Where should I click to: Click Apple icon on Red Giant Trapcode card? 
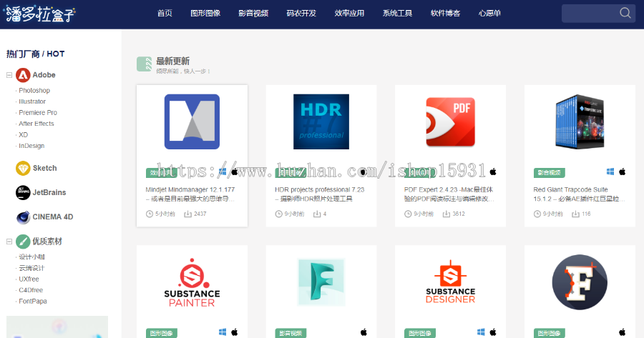click(x=623, y=172)
